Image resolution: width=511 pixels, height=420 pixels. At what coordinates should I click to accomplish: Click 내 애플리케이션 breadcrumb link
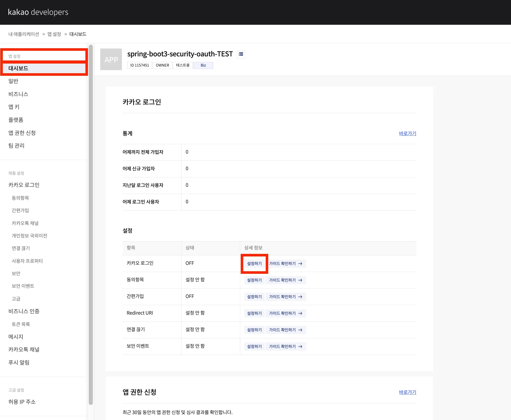click(24, 34)
